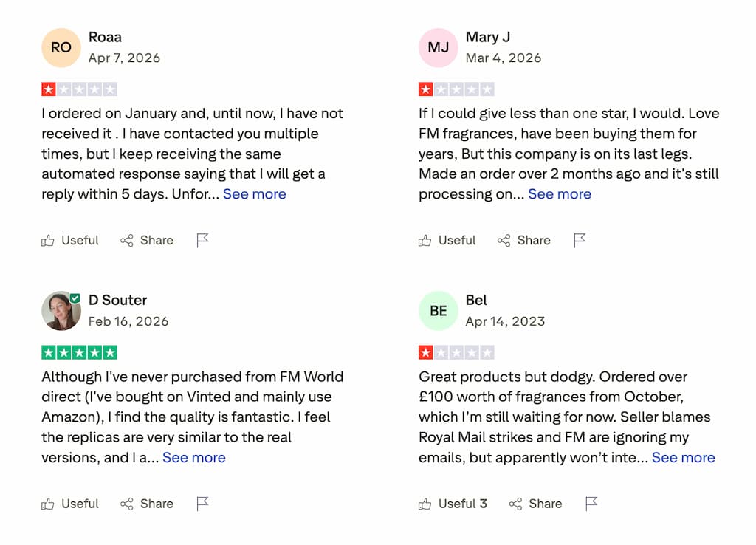Screen dimensions: 756x545
Task: Click the verified checkmark badge on D Souter's avatar
Action: tap(75, 296)
